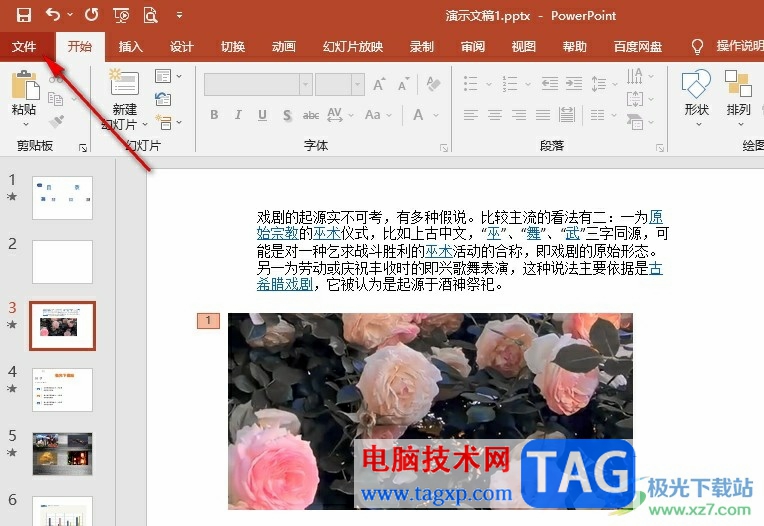
Task: Open the 段落 dialog launcher
Action: click(x=660, y=148)
